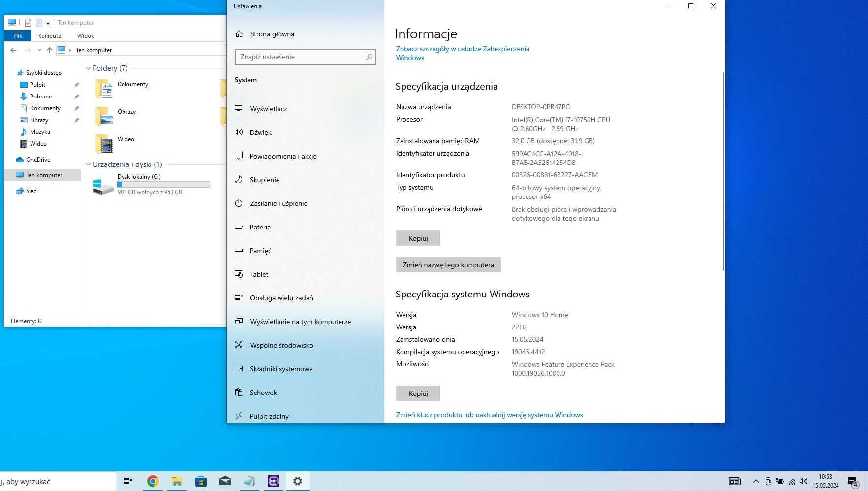Click Zmień nazwę tego komputera button
868x491 pixels.
(x=448, y=265)
